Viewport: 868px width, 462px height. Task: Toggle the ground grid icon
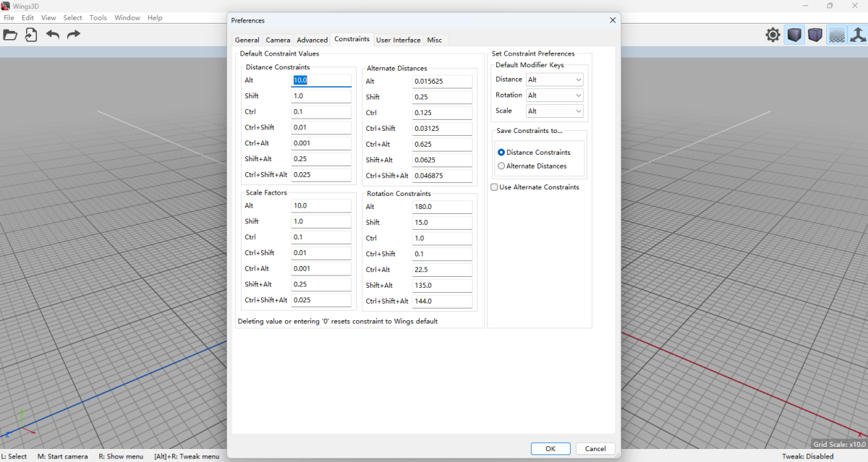[x=836, y=35]
